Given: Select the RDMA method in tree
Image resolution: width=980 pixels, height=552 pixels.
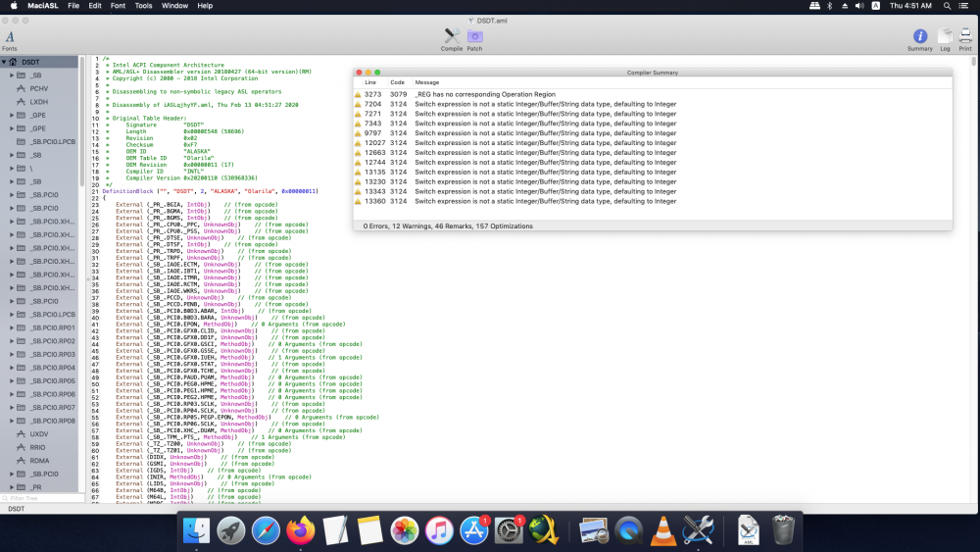Looking at the screenshot, I should [39, 461].
